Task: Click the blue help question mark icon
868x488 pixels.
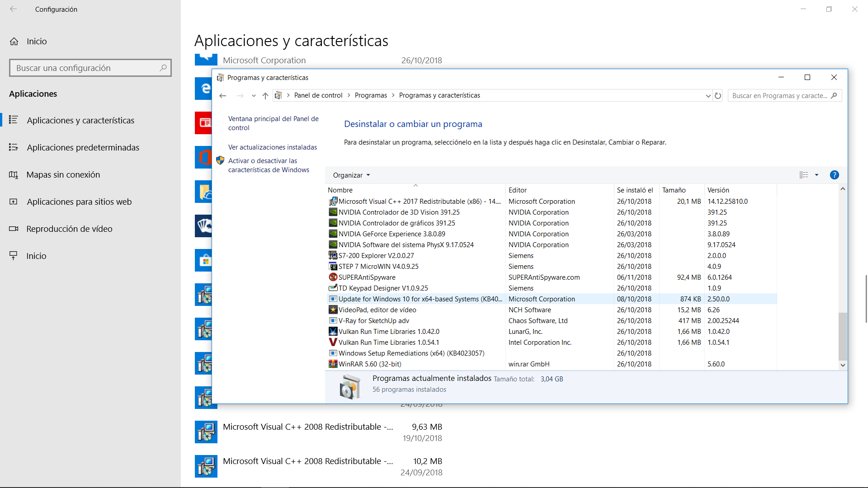Action: pyautogui.click(x=835, y=175)
